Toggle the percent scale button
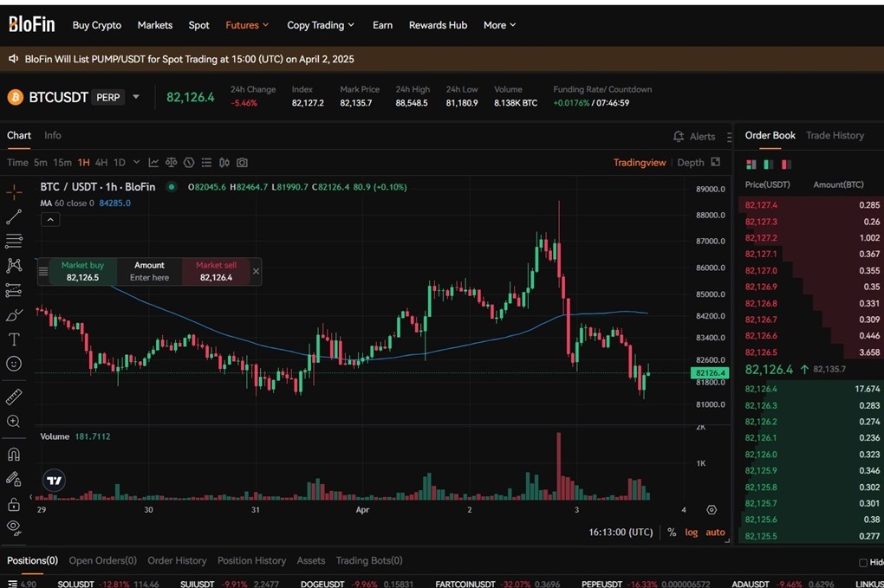884x588 pixels. tap(672, 533)
